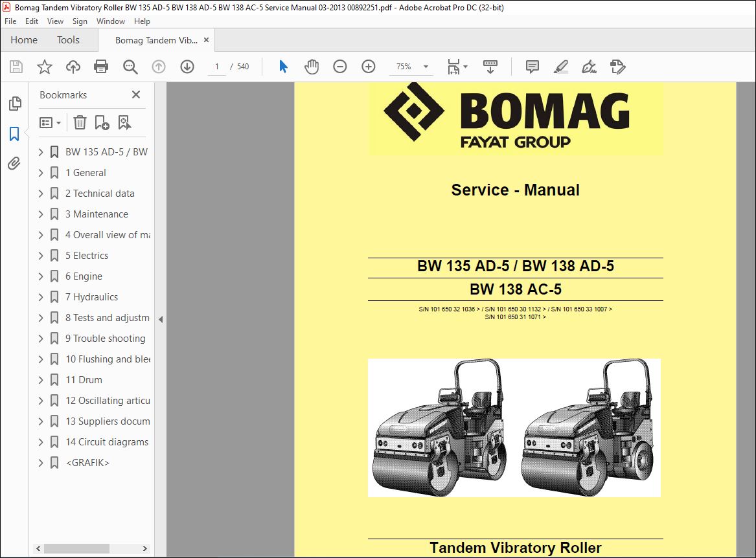The image size is (756, 558).
Task: Expand the 11 Drum bookmark
Action: click(41, 380)
